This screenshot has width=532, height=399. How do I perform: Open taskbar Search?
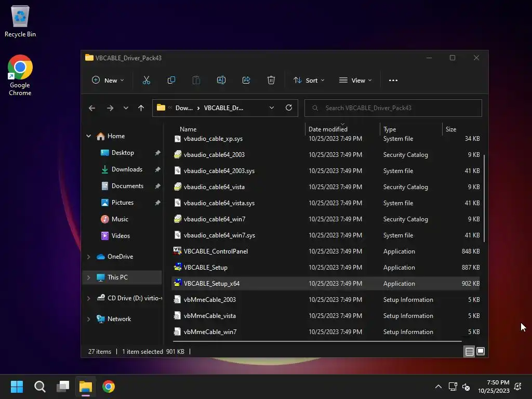pyautogui.click(x=39, y=387)
